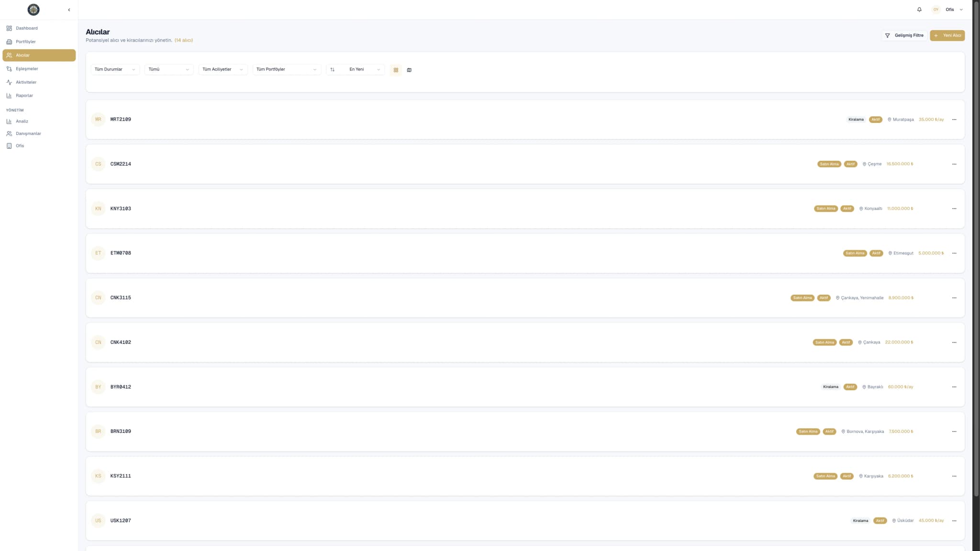This screenshot has height=551, width=980.
Task: Open more options for CNK3115
Action: [954, 298]
